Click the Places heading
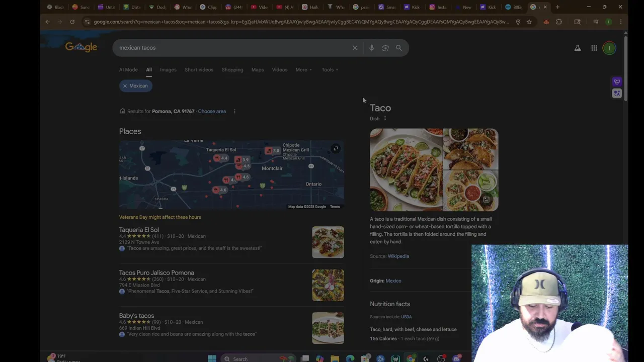This screenshot has height=362, width=644. coord(130,131)
